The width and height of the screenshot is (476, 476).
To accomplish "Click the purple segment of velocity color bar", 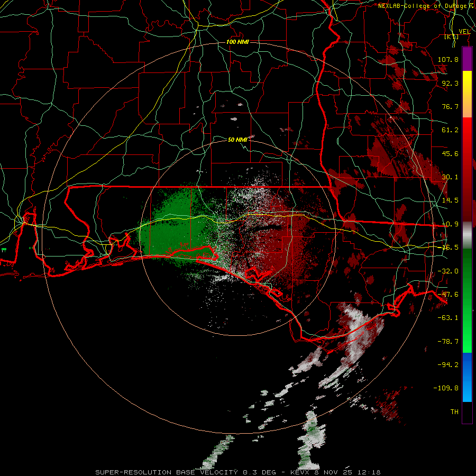I will pyautogui.click(x=467, y=59).
